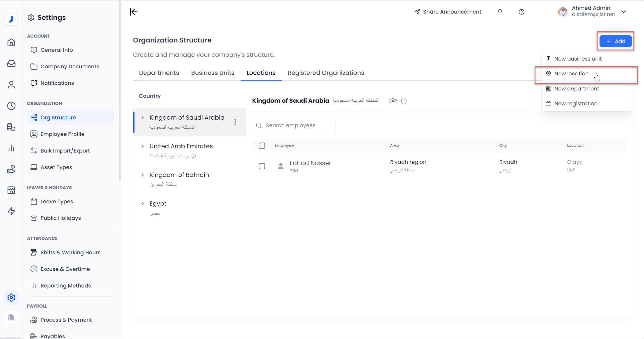Open the inbox tray icon in left rail
The image size is (644, 339).
click(11, 64)
